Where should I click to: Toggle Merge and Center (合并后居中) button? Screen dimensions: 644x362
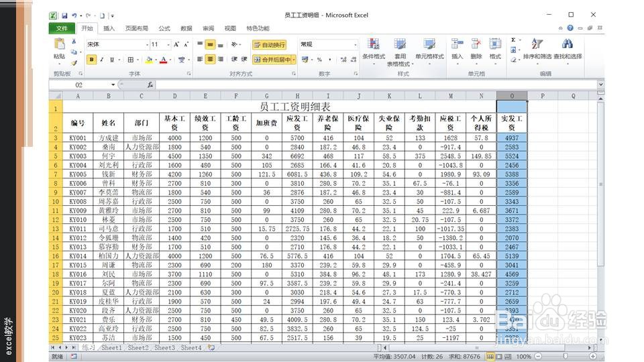click(272, 60)
